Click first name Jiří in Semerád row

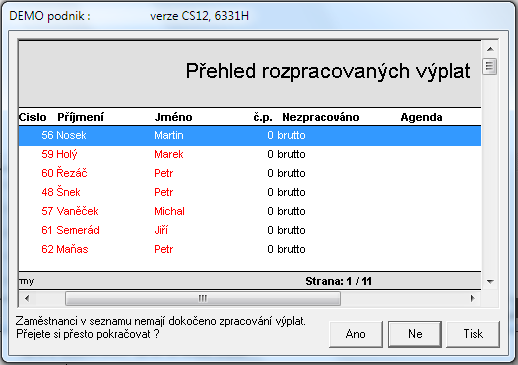[x=161, y=230]
